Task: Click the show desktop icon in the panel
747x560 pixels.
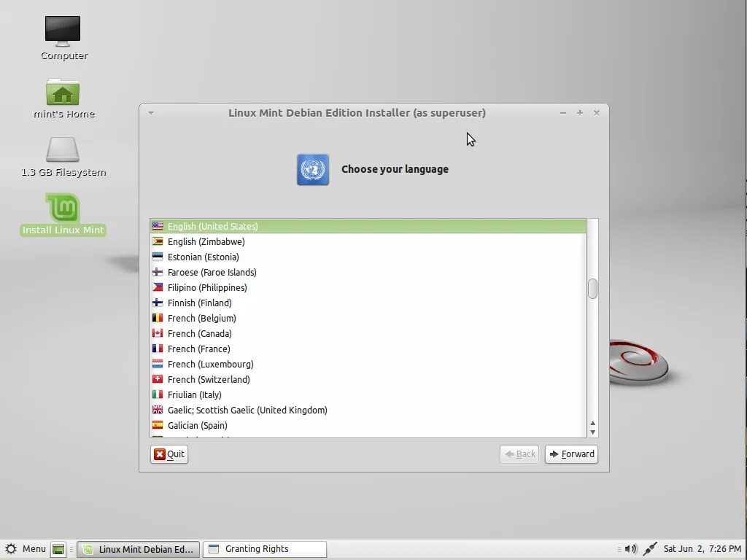Action: 58,549
